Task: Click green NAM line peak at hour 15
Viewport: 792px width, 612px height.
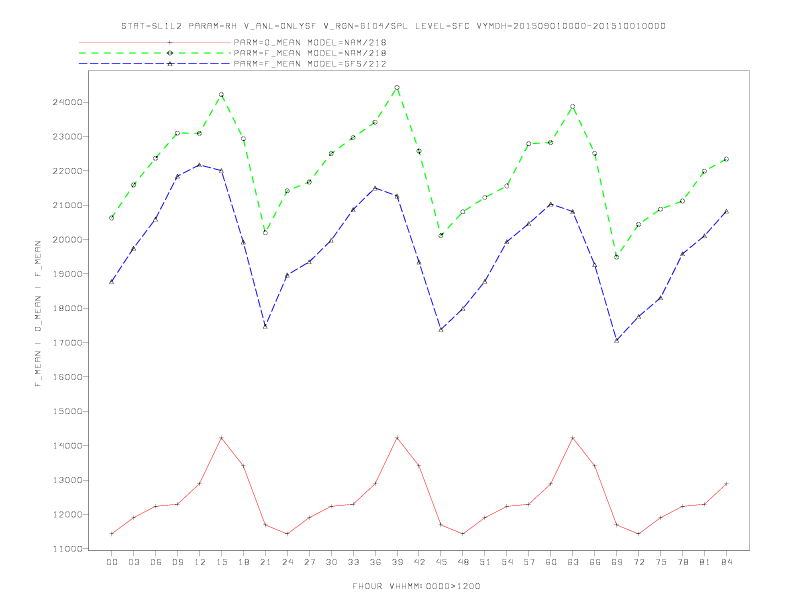Action: [221, 94]
